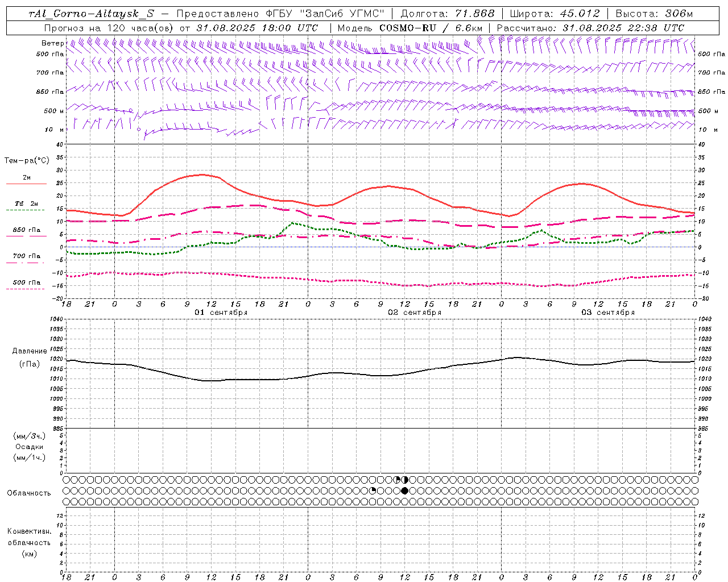Click the Конвективн. convective cloud label
This screenshot has width=728, height=582.
pyautogui.click(x=29, y=531)
